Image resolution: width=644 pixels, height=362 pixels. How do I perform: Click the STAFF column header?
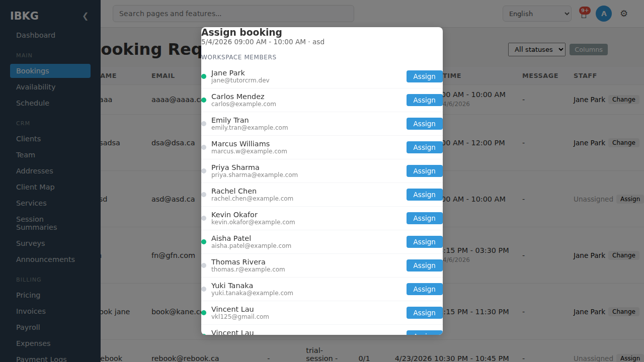[x=585, y=76]
